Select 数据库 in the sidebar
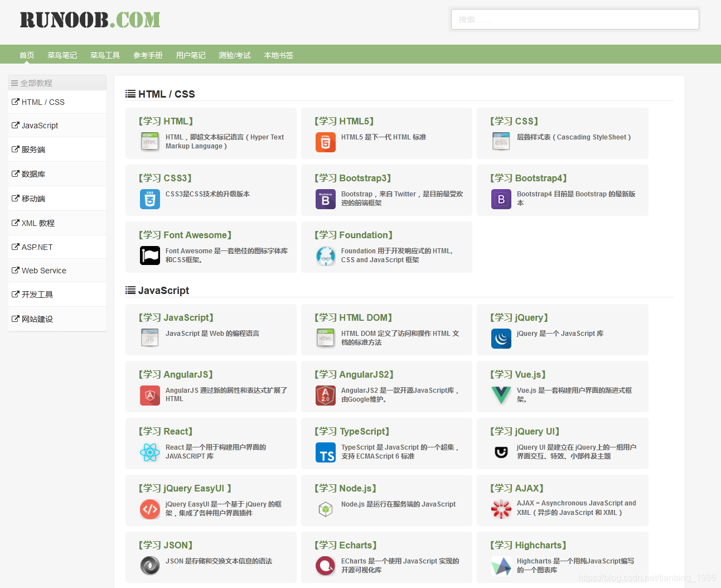This screenshot has height=588, width=721. coord(57,174)
